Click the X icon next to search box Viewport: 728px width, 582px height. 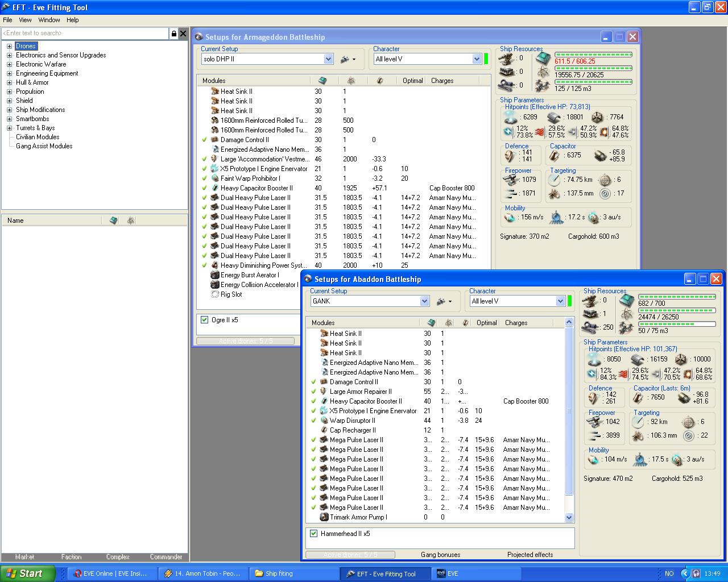click(183, 34)
